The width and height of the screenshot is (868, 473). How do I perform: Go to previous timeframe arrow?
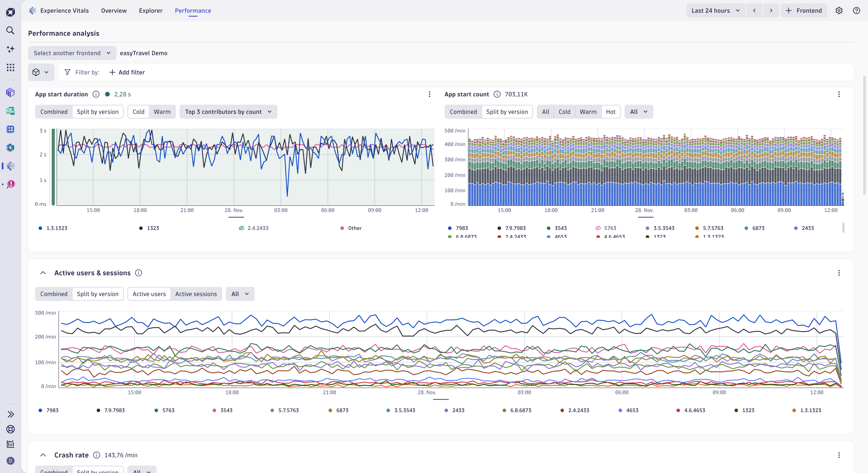click(x=754, y=11)
